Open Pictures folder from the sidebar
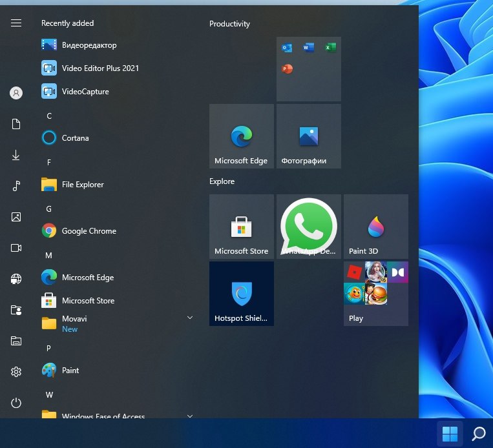Screen dimensions: 493x448 16,217
